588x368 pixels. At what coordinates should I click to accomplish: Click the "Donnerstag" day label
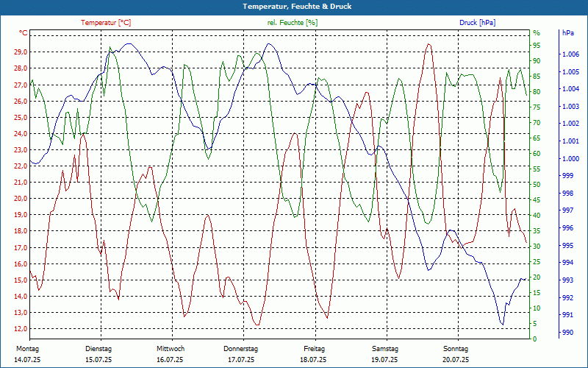click(x=241, y=349)
